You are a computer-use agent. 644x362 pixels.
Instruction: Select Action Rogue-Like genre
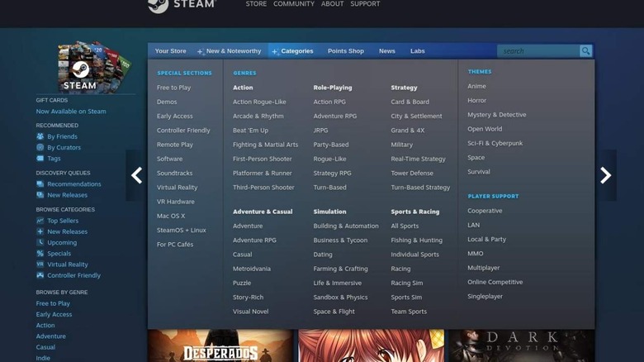click(259, 102)
